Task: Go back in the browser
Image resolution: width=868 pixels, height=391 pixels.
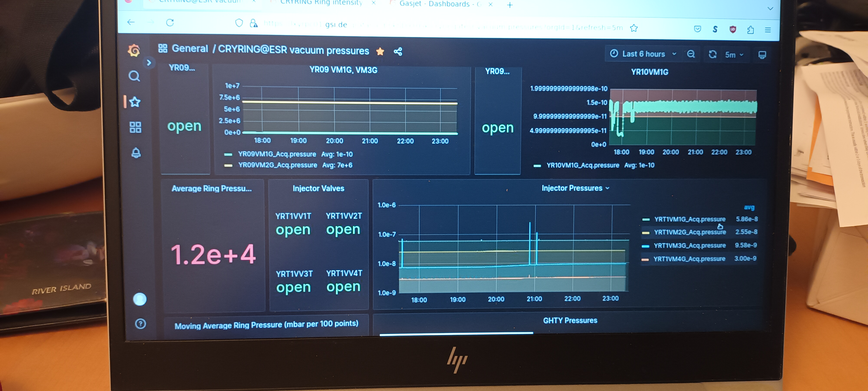Action: pos(131,22)
